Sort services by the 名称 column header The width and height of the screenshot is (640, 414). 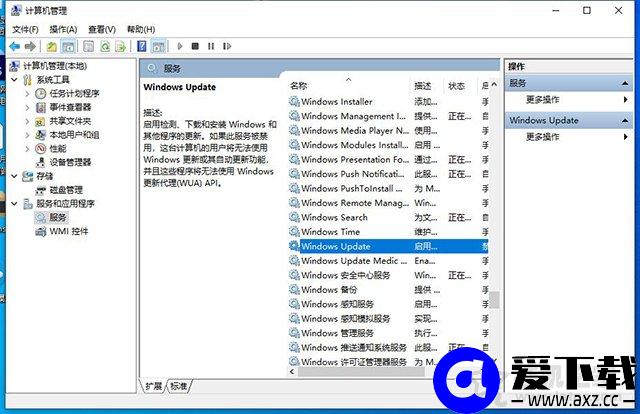pos(298,86)
